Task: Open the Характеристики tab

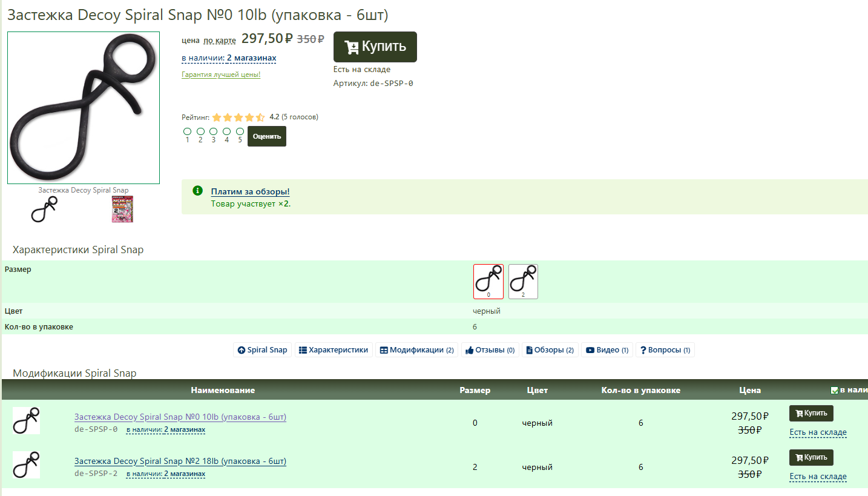Action: (334, 350)
